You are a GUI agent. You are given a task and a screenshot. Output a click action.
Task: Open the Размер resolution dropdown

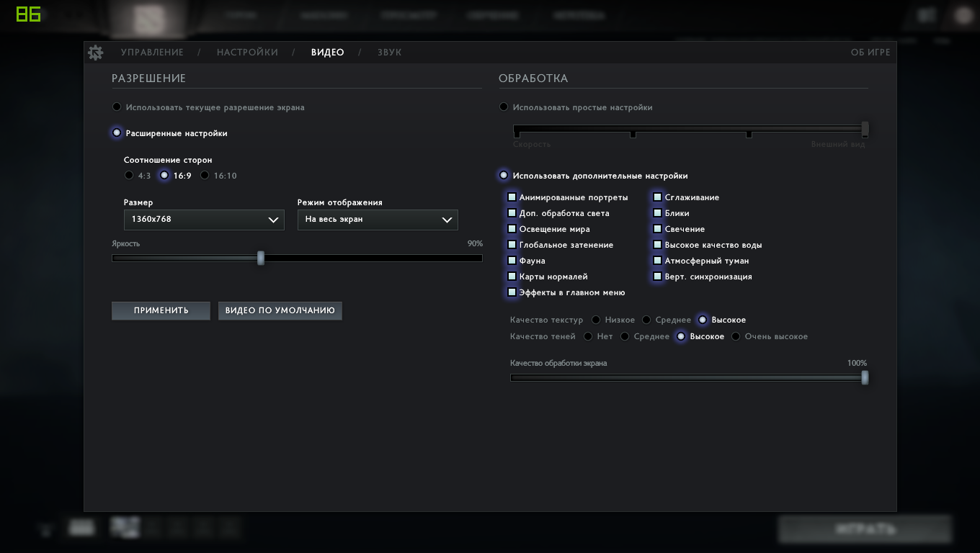click(204, 220)
